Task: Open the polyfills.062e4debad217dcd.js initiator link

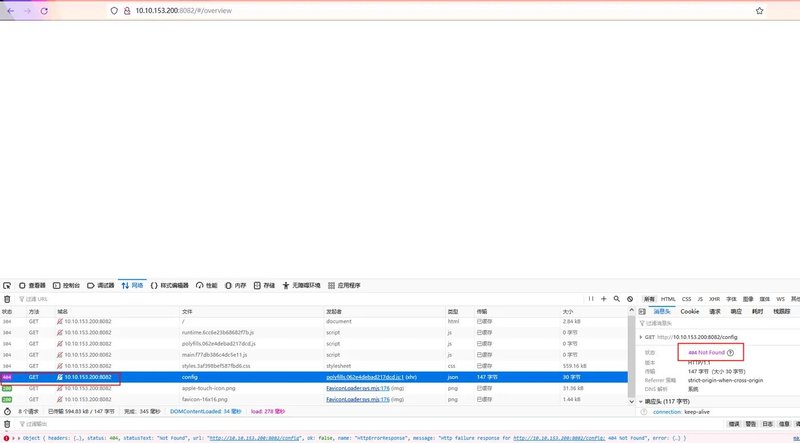Action: pyautogui.click(x=365, y=377)
